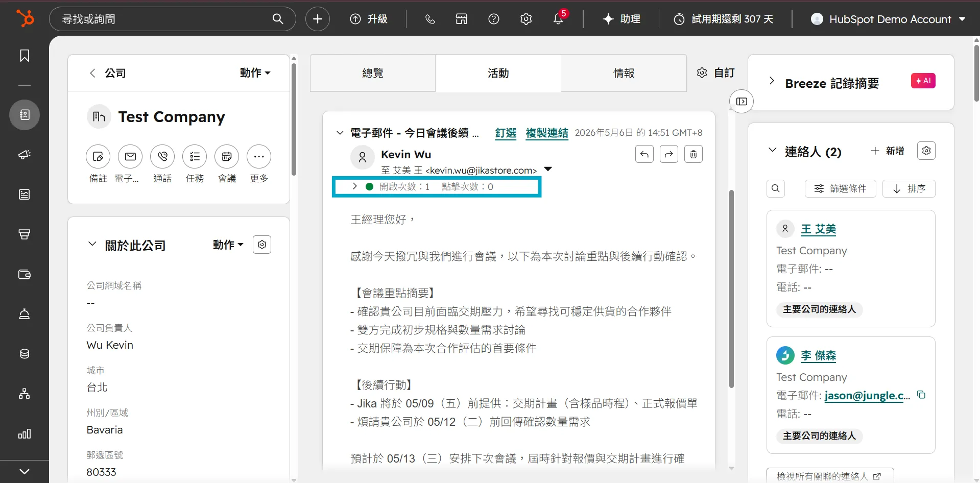This screenshot has width=980, height=483.
Task: Switch to the 情報 tab
Action: [624, 73]
